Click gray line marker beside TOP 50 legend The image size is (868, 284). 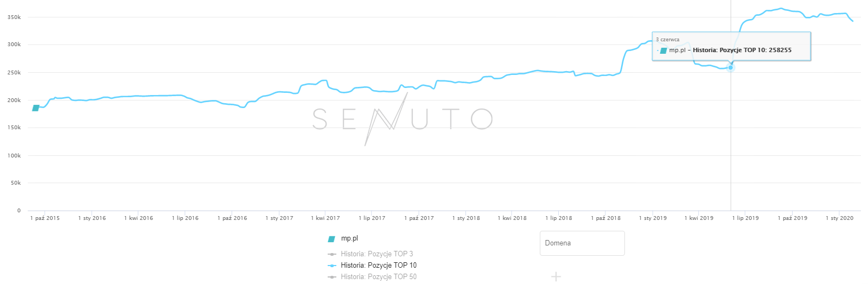[x=332, y=277]
